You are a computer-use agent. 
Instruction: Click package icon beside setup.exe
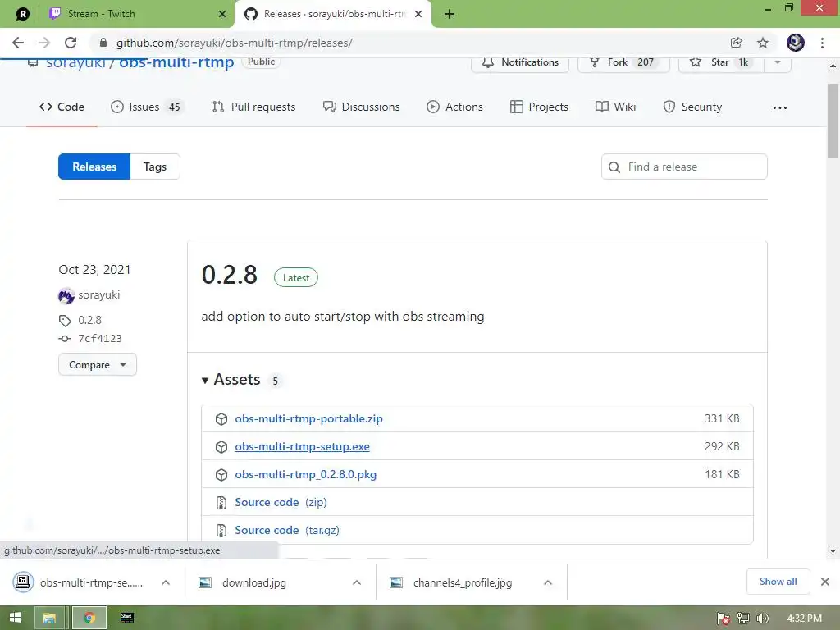pos(221,447)
